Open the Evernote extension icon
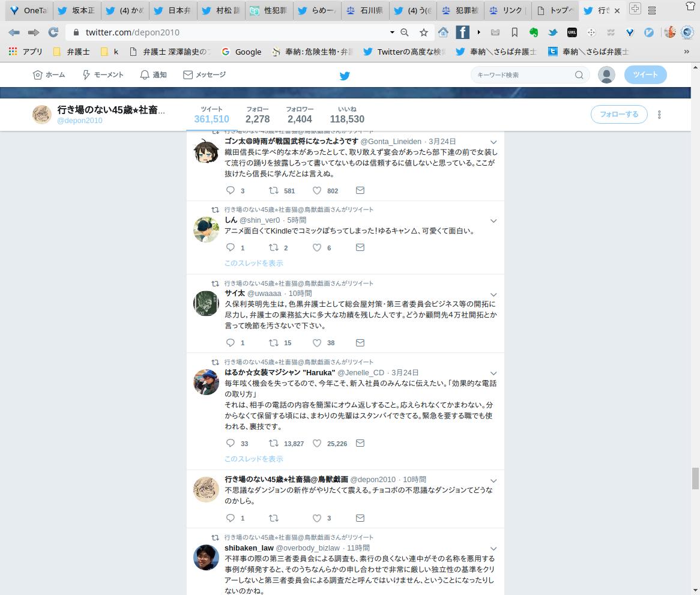This screenshot has width=700, height=595. [534, 32]
